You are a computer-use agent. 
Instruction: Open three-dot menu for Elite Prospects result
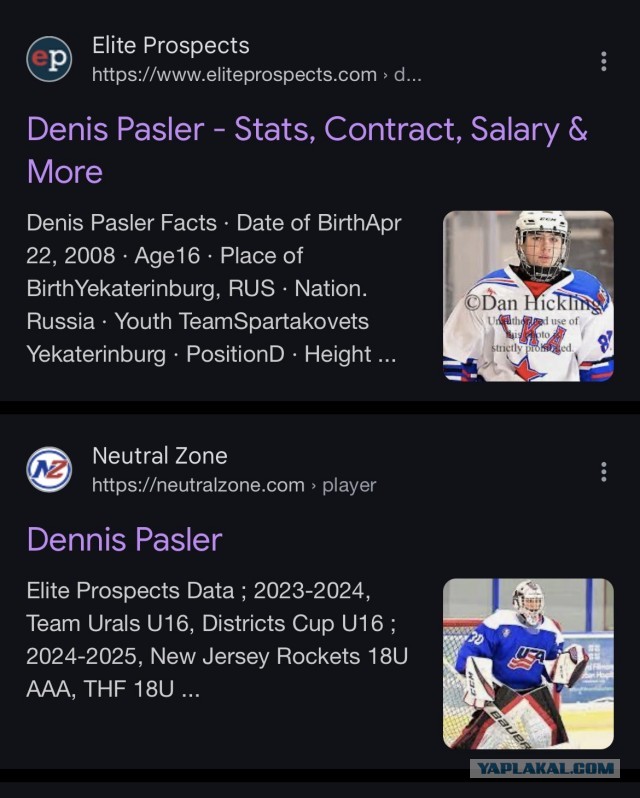click(603, 61)
